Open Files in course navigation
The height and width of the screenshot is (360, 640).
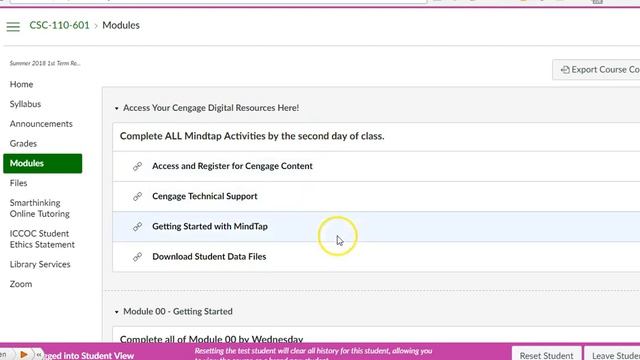(18, 183)
